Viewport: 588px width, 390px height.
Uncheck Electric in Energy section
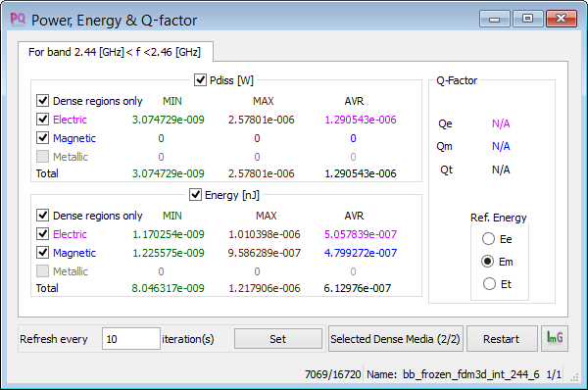click(42, 234)
